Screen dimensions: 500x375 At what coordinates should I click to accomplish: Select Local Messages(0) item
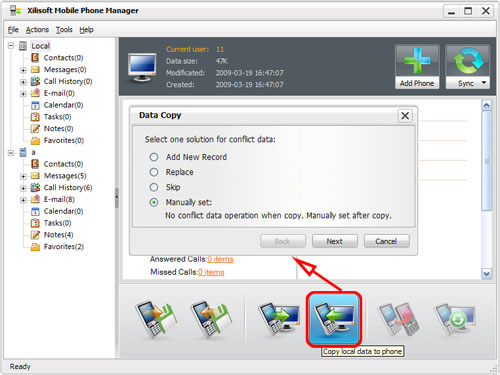[x=59, y=69]
